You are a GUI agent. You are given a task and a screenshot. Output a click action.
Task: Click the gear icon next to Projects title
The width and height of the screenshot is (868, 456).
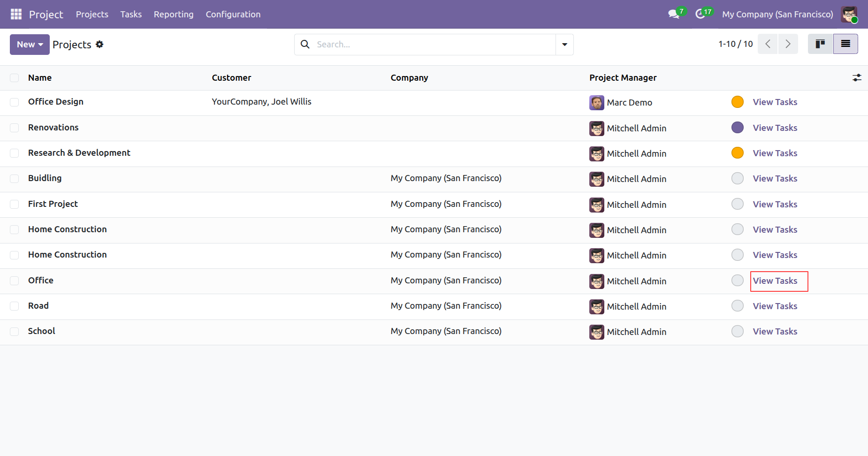[x=99, y=44]
